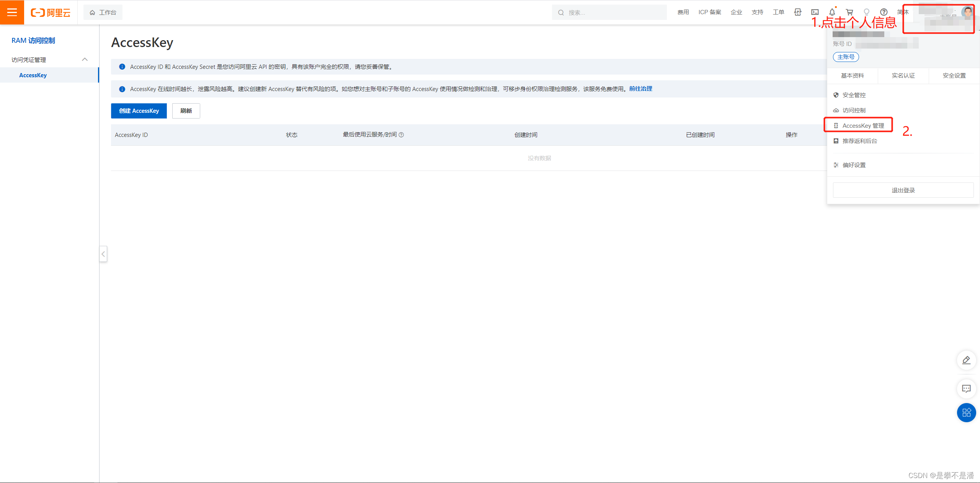This screenshot has width=980, height=483.
Task: Click the API explorer icon in the header
Action: click(x=798, y=12)
